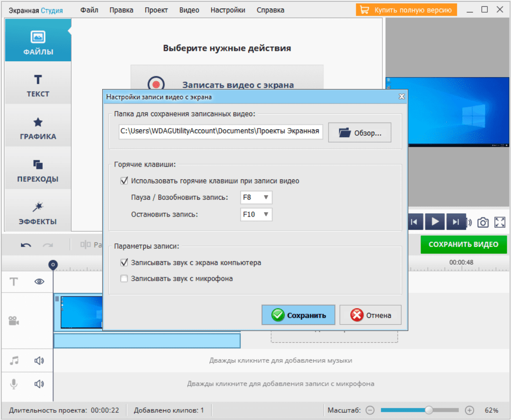Click the Обзор browse folder button

click(x=359, y=133)
